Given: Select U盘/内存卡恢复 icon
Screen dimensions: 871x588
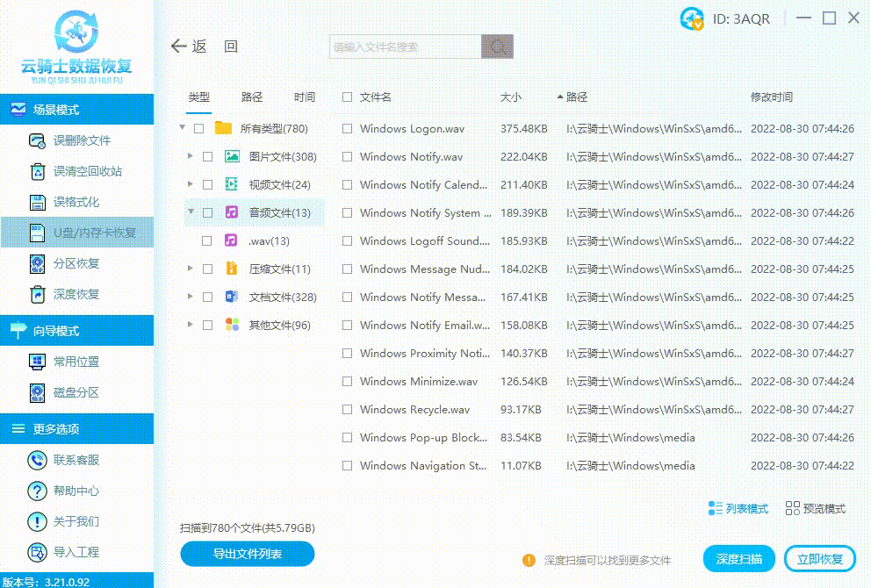Looking at the screenshot, I should tap(37, 233).
